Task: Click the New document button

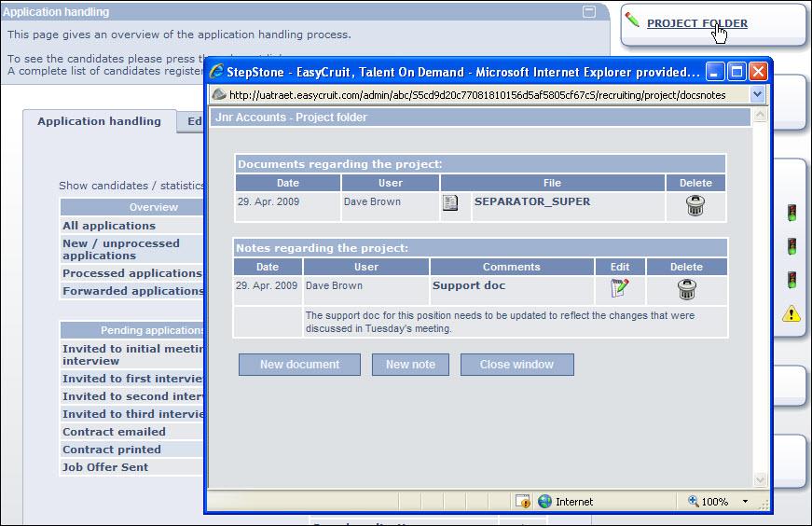Action: [299, 365]
